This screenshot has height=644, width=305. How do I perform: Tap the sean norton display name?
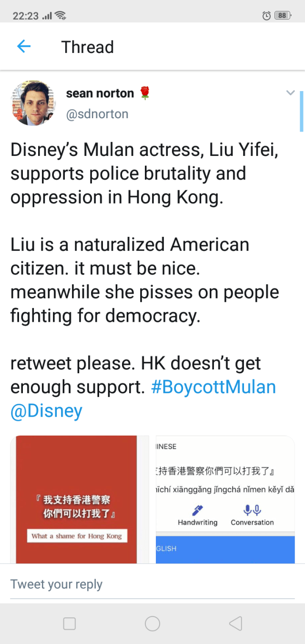pyautogui.click(x=100, y=93)
